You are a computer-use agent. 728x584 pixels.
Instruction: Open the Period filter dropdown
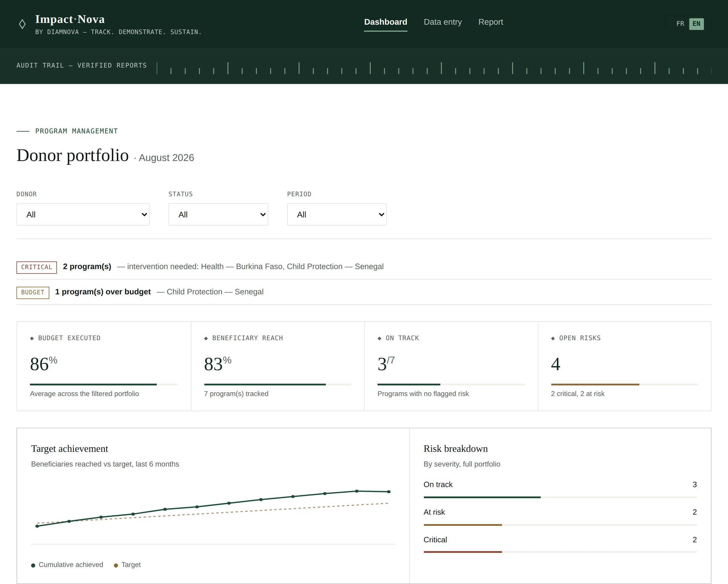pos(337,214)
